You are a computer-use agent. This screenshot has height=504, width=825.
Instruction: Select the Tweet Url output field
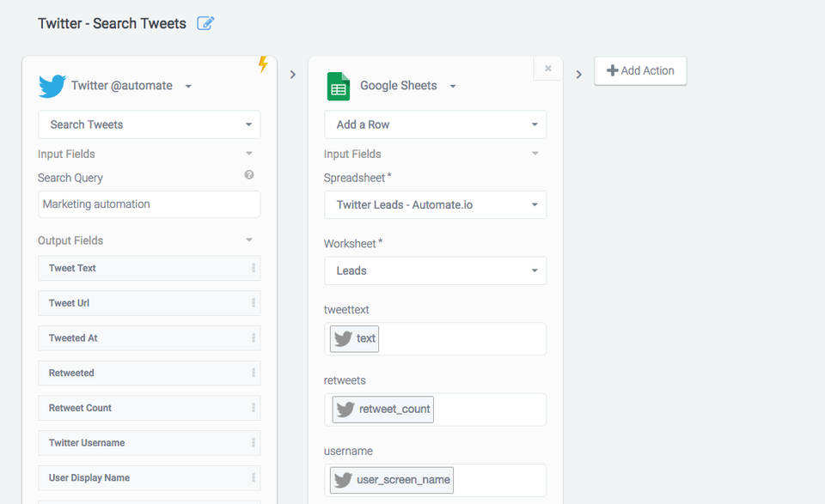coord(142,303)
